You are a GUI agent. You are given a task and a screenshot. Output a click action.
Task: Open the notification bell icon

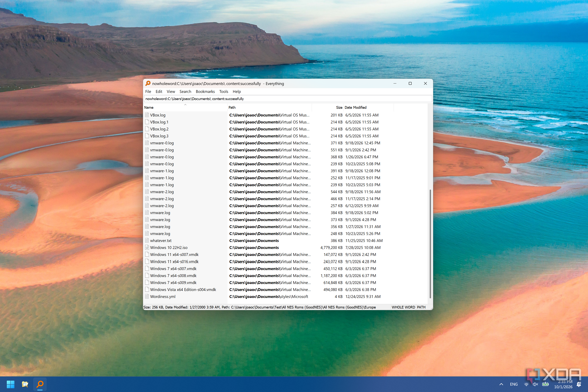[x=579, y=384]
